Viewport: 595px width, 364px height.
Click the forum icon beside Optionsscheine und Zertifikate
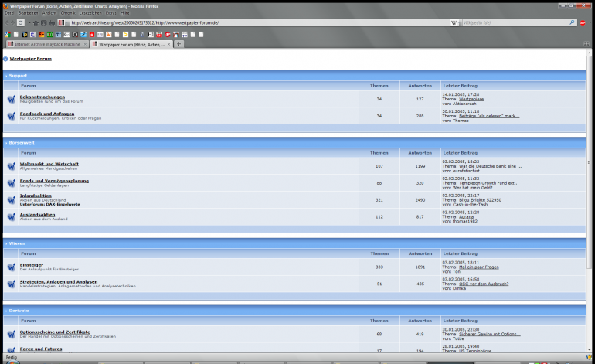(12, 335)
